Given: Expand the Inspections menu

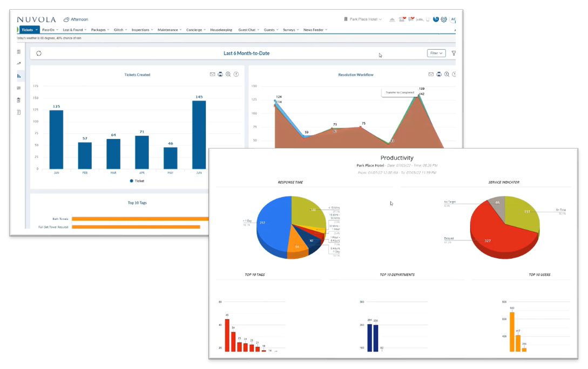Looking at the screenshot, I should 142,30.
